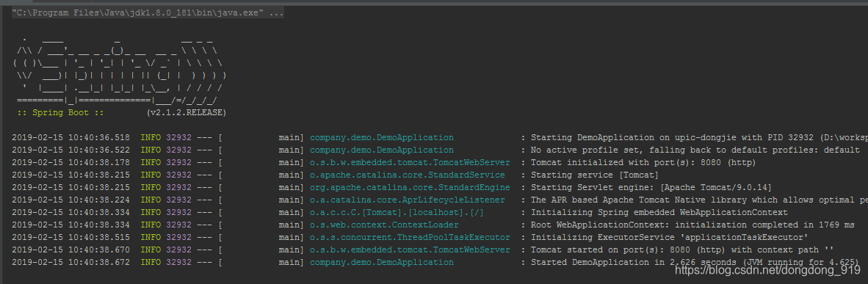
Task: Click TomcatWebServer logger in "Tomcat started on port" row
Action: tap(410, 250)
